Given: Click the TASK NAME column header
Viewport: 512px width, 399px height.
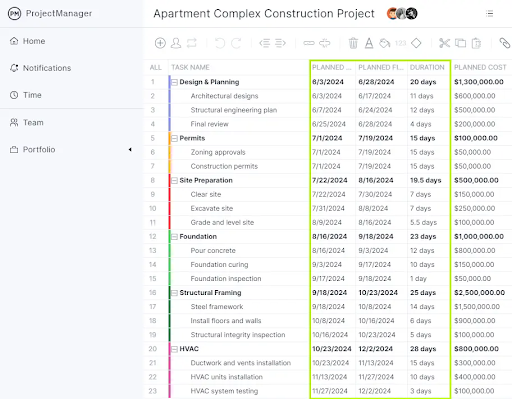Looking at the screenshot, I should pyautogui.click(x=190, y=67).
